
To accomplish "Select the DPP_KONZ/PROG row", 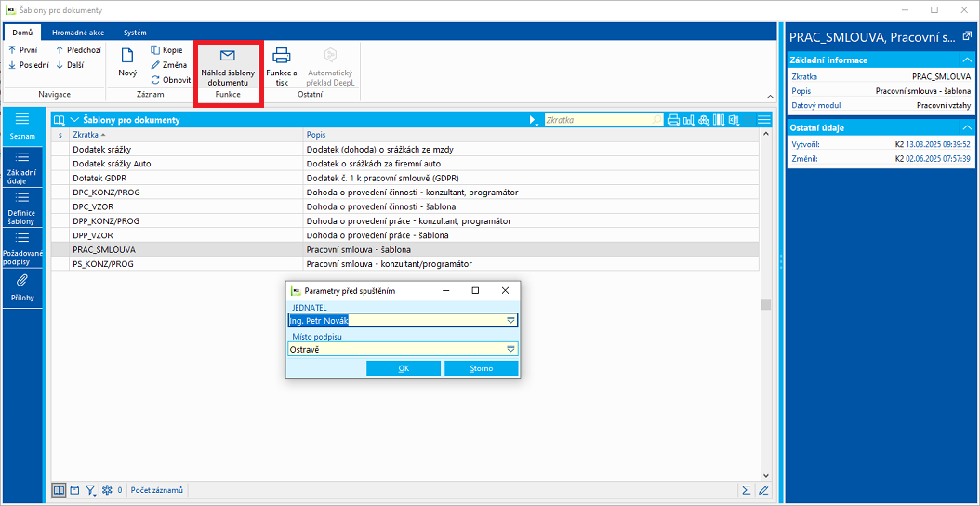I will [x=405, y=220].
